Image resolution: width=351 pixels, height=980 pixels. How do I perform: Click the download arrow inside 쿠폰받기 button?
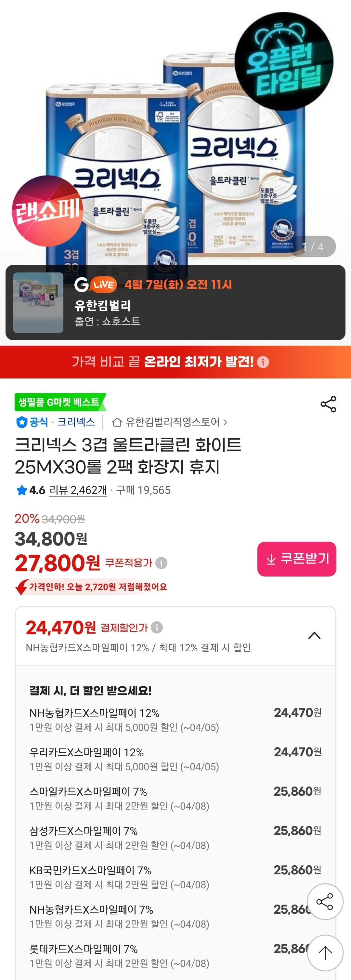pos(271,559)
